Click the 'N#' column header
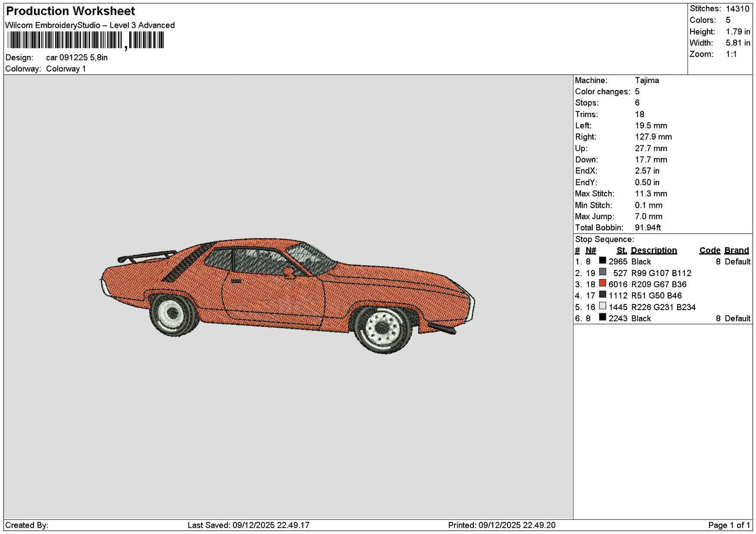 (x=591, y=250)
